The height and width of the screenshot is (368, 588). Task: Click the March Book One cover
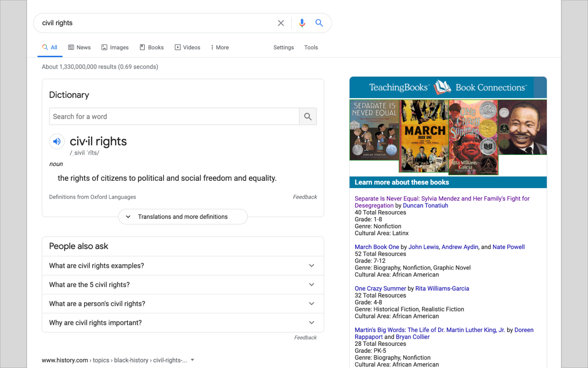(424, 136)
